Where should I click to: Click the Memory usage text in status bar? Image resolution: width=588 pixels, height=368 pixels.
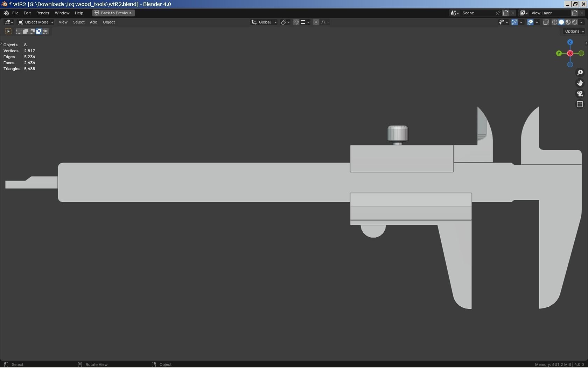(553, 364)
